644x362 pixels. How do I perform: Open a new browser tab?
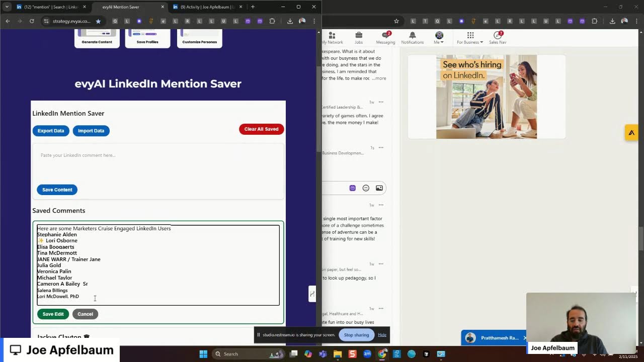[253, 7]
